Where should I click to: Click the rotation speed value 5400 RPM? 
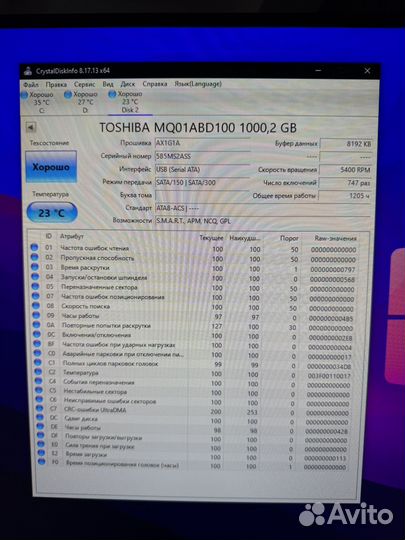345,170
